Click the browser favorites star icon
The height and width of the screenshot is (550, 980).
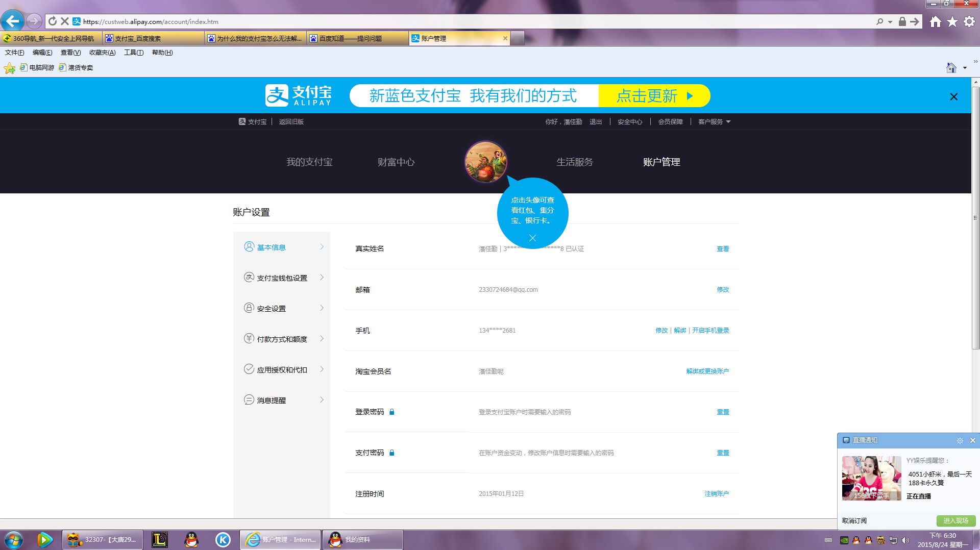point(952,21)
